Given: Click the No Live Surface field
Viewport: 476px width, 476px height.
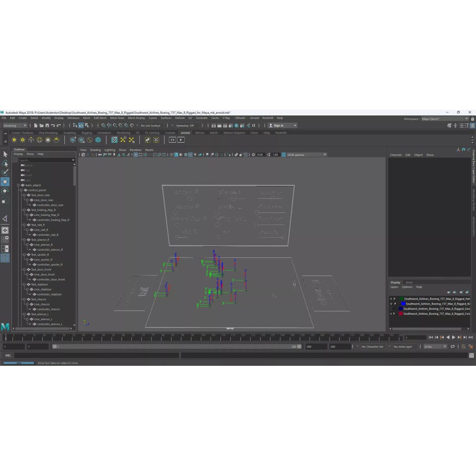Looking at the screenshot, I should 151,126.
